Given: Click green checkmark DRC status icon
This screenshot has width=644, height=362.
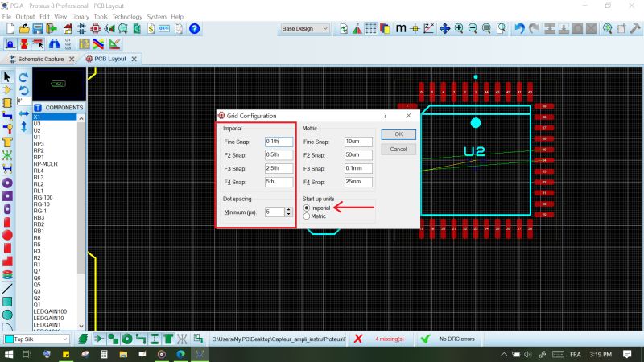Looking at the screenshot, I should click(426, 339).
